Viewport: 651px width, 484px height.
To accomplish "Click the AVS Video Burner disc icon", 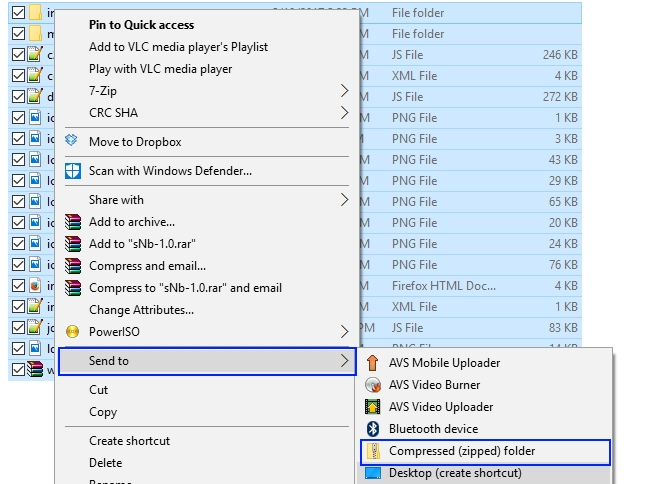I will pos(373,385).
